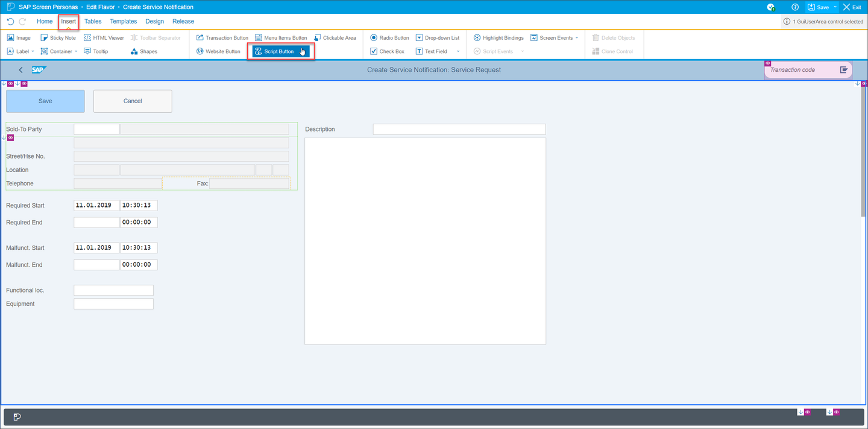The image size is (868, 429).
Task: Insert an HTML Viewer
Action: click(104, 37)
